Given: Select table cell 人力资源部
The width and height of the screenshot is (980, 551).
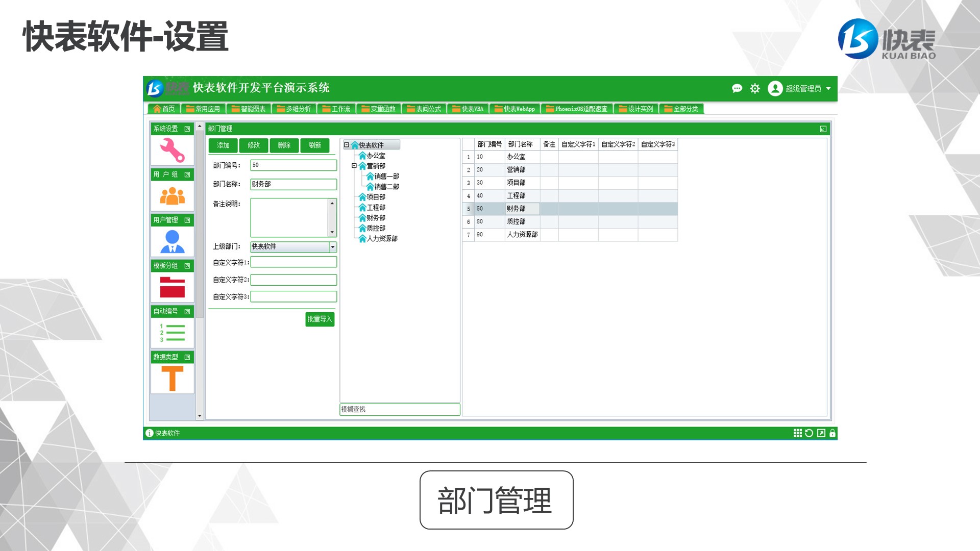Looking at the screenshot, I should click(522, 235).
